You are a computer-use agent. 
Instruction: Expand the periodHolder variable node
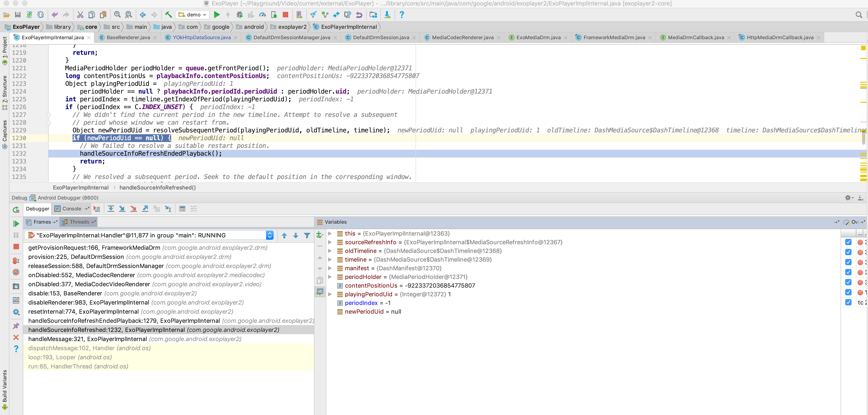[330, 277]
